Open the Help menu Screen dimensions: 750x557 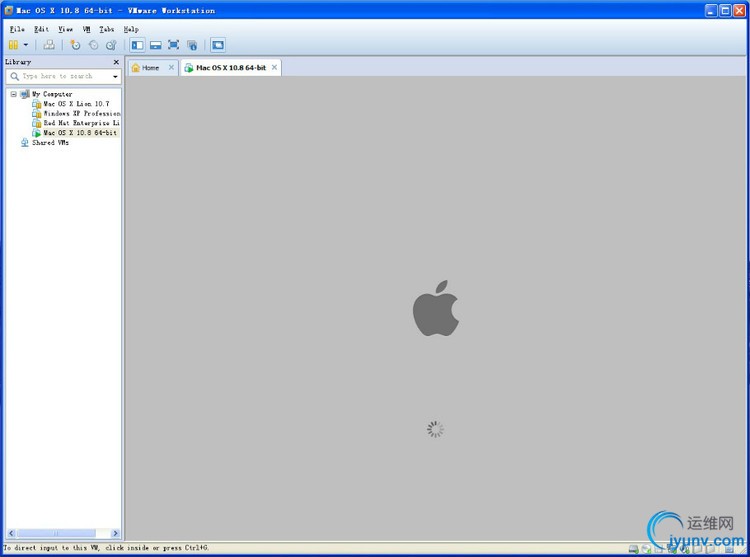coord(131,29)
